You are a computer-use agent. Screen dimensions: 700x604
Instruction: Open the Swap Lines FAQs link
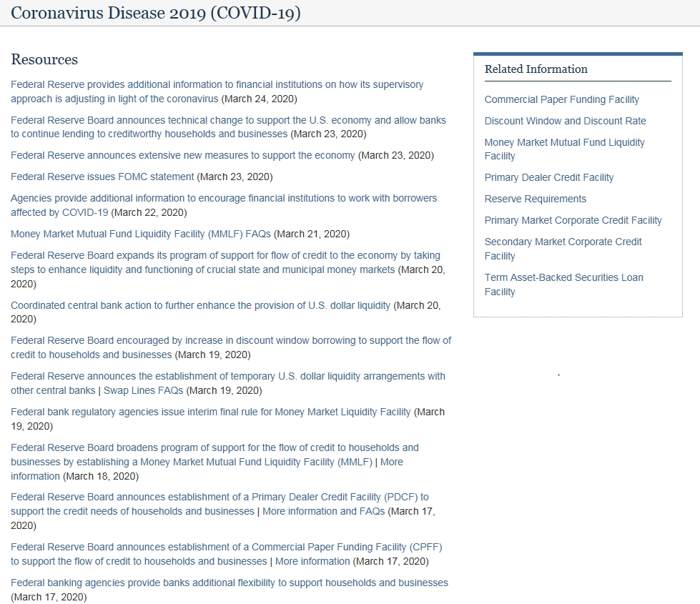click(143, 390)
